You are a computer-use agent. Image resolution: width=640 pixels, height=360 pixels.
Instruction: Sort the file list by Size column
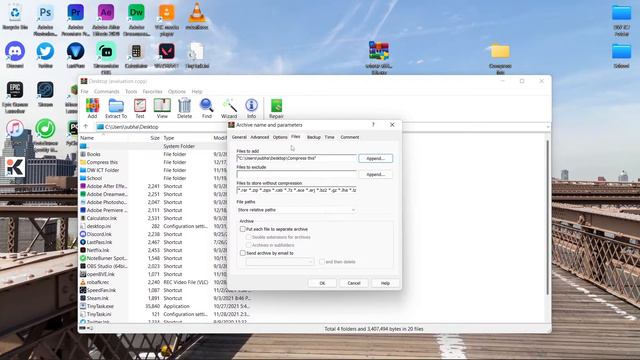coord(155,138)
